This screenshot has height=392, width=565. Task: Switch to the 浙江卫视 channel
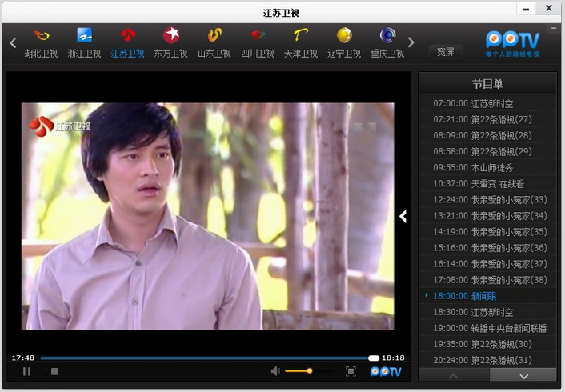(84, 36)
